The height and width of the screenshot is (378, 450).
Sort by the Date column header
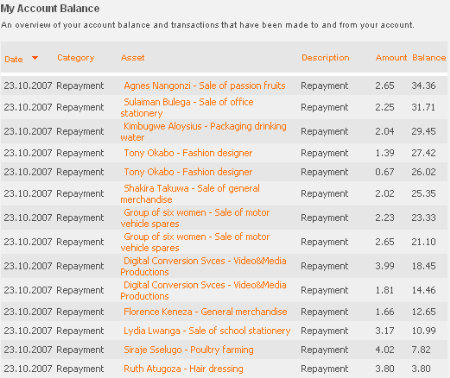tap(14, 59)
